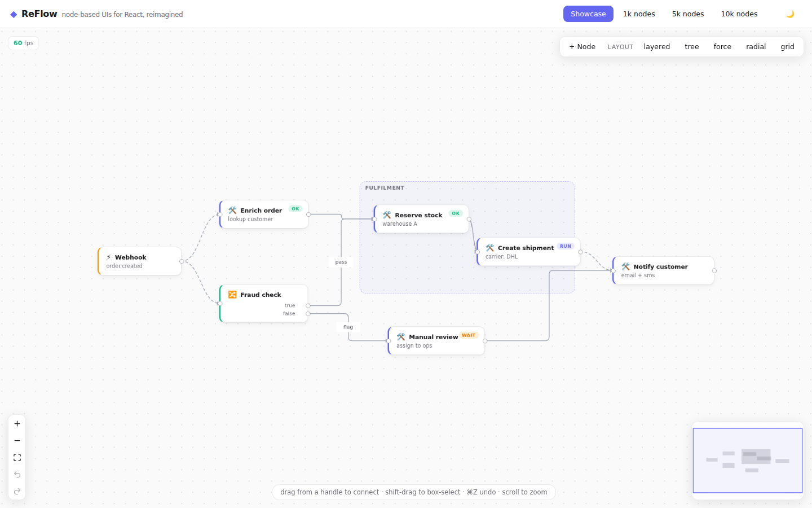Click the Enrich order output handle
The width and height of the screenshot is (812, 508).
pos(308,214)
